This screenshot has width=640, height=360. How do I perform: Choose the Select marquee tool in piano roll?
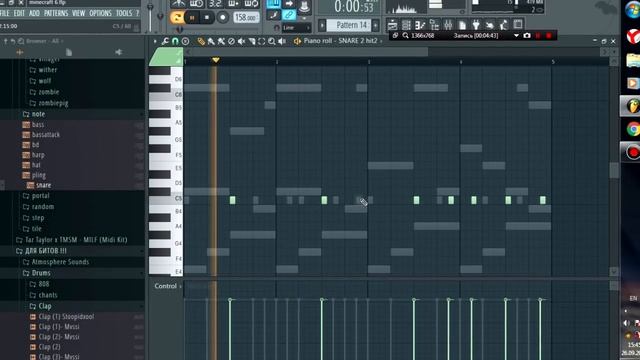[x=262, y=41]
